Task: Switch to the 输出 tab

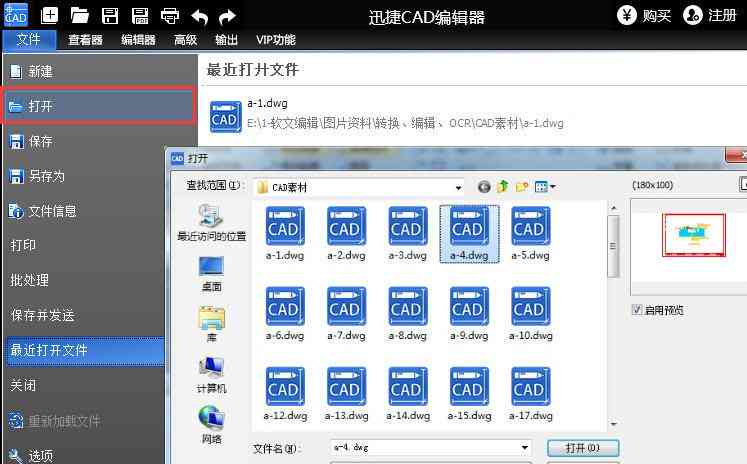Action: click(x=226, y=40)
